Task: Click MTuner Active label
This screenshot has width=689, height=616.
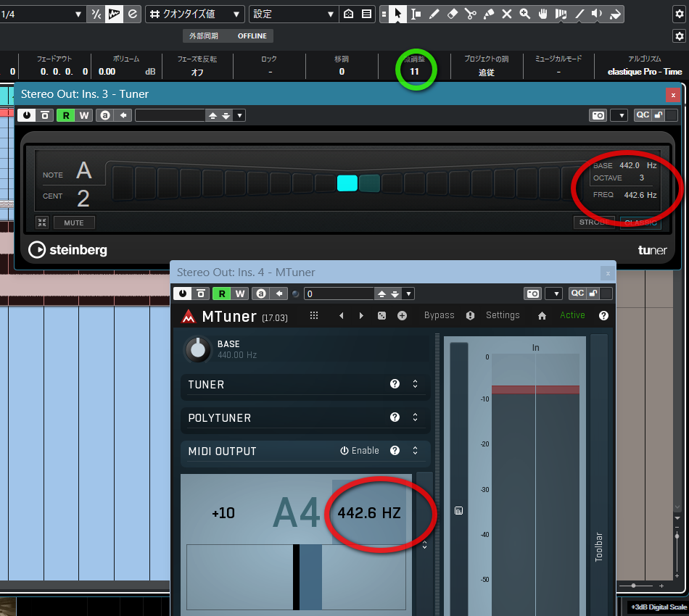Action: [572, 315]
